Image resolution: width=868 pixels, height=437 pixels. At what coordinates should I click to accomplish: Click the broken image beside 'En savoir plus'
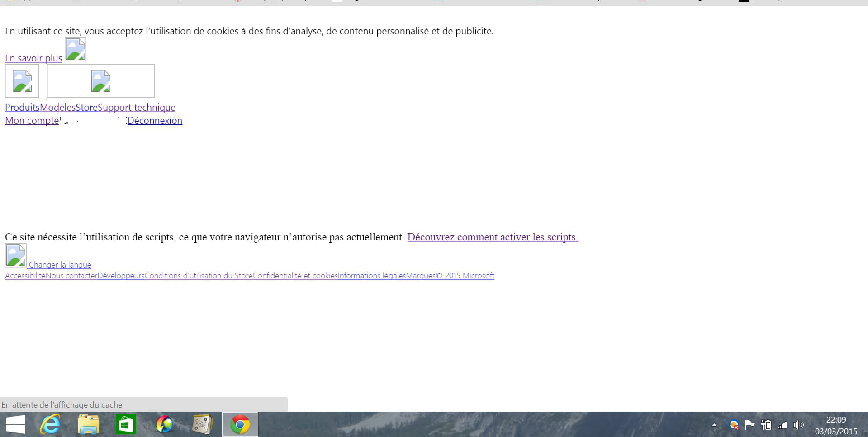pos(76,49)
